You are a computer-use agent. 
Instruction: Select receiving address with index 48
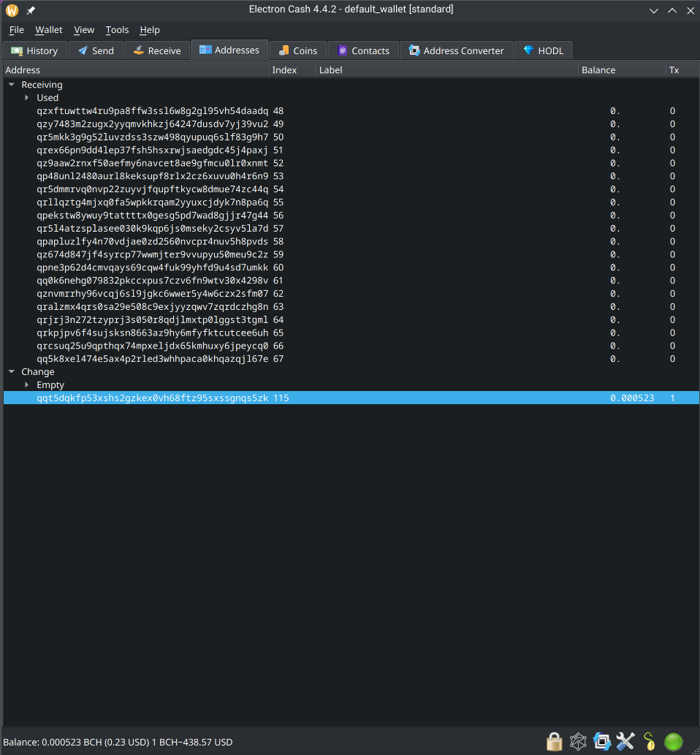tap(351, 111)
